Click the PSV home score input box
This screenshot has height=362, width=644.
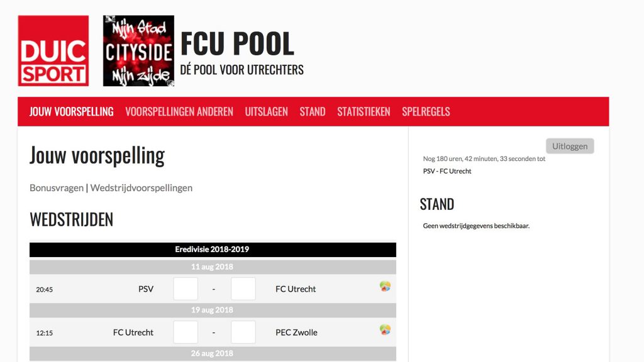pyautogui.click(x=186, y=289)
